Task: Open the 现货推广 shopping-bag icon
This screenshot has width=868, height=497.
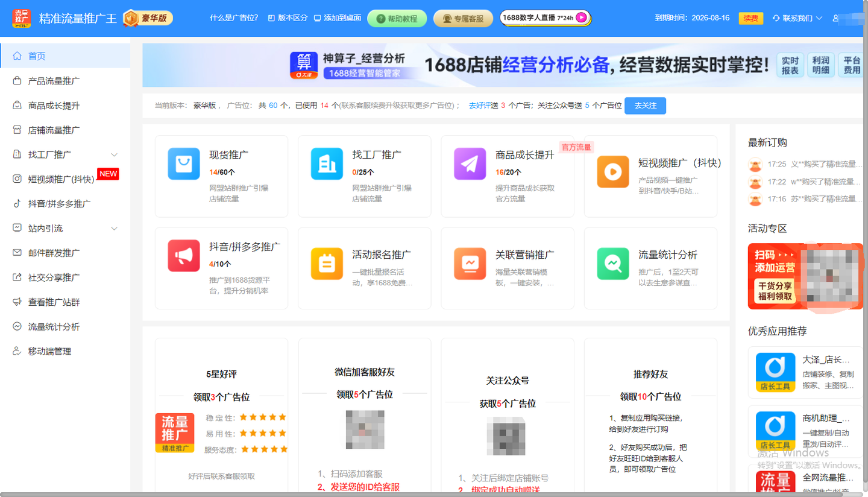Action: (x=183, y=164)
